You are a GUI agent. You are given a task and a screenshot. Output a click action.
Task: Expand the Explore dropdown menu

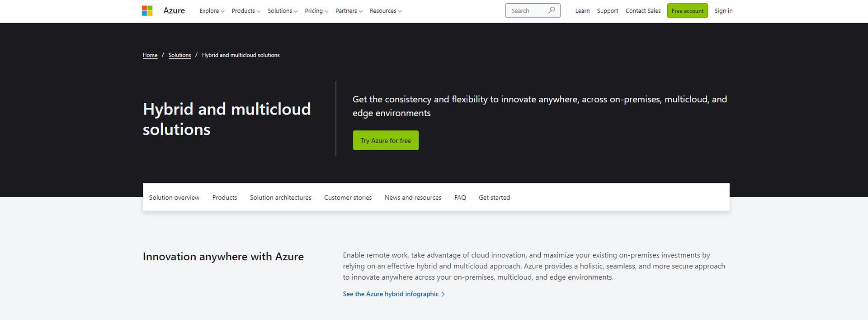tap(212, 11)
